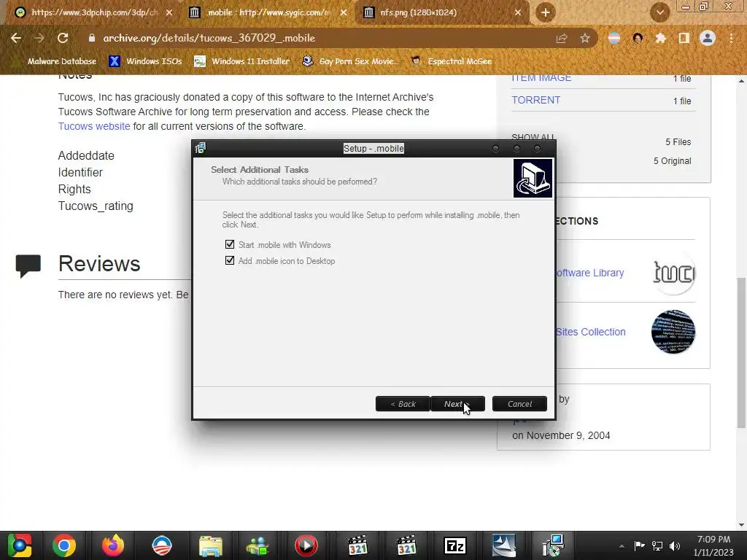Screen dimensions: 747x560
Task: Go back with browser back arrow
Action: click(16, 38)
